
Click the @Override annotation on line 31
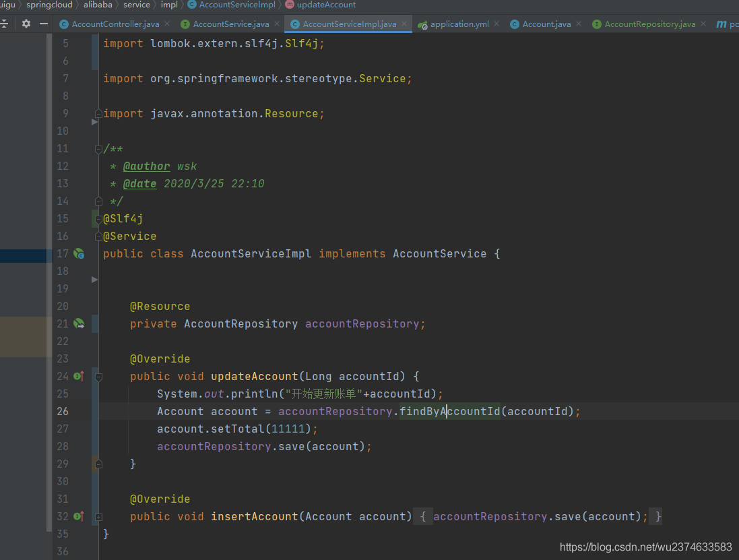tap(160, 499)
